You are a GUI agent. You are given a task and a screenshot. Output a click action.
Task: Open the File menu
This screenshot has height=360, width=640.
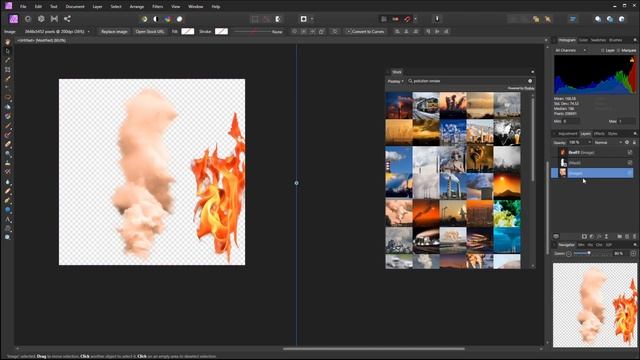click(23, 7)
